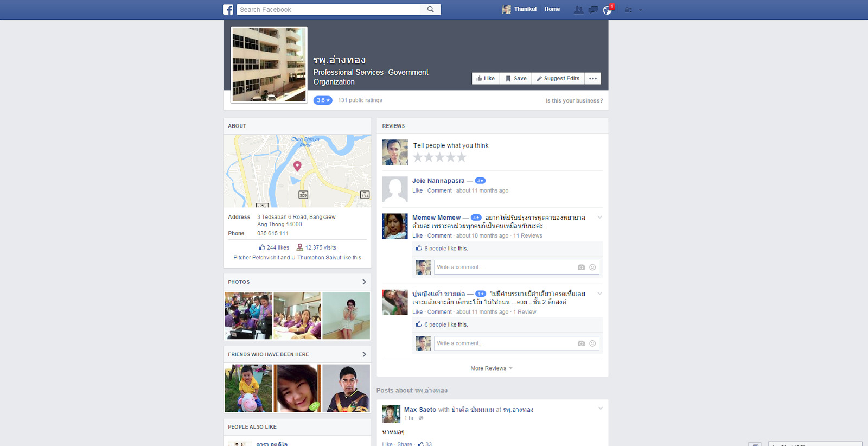The width and height of the screenshot is (868, 446).
Task: Click Suggest Edits button
Action: coord(558,79)
